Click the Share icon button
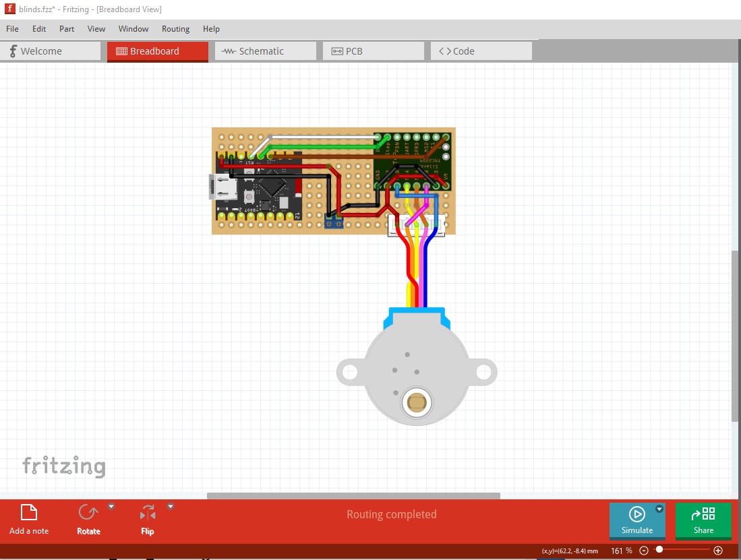Screen dimensions: 741x560 coord(703,520)
